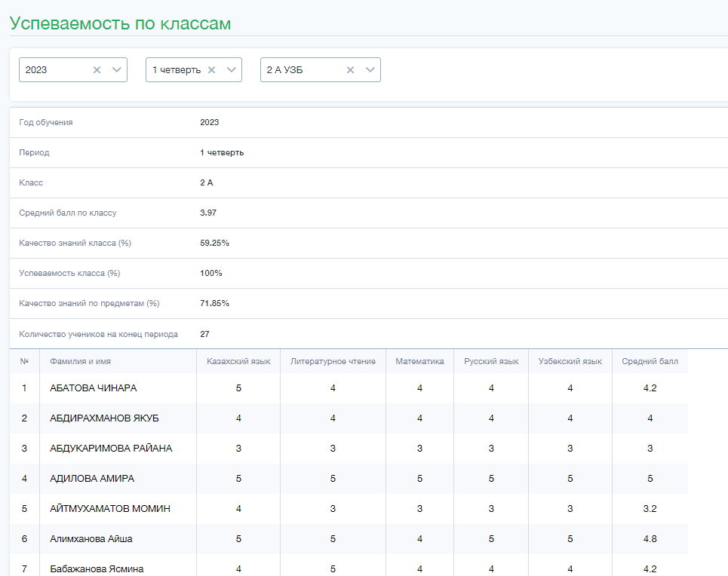Viewport: 728px width, 576px height.
Task: Click the Средний балл column header
Action: pyautogui.click(x=650, y=361)
